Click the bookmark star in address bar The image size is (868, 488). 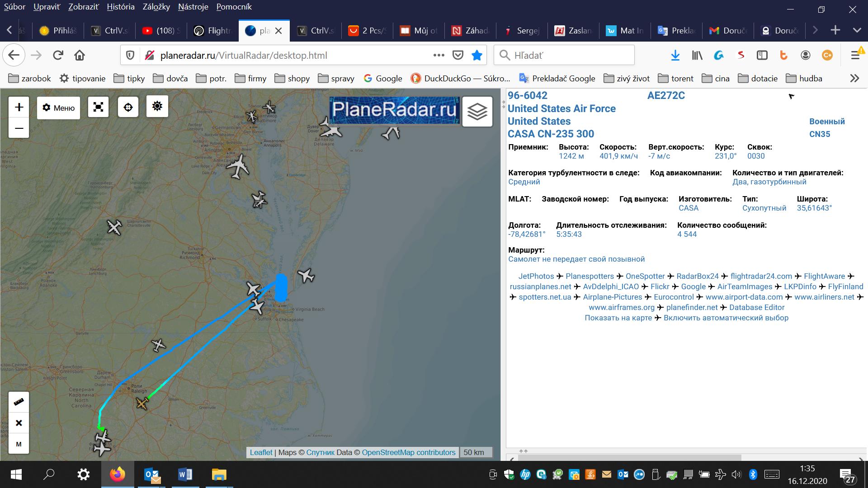pos(476,55)
